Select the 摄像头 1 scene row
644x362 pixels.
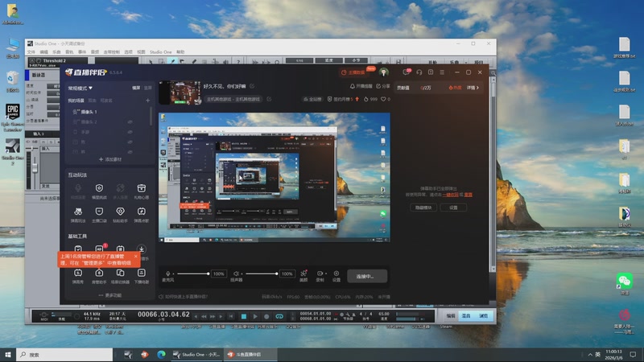[x=108, y=112]
